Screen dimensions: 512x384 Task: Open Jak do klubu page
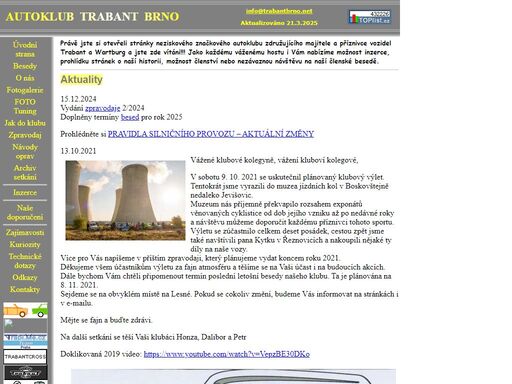coord(25,123)
